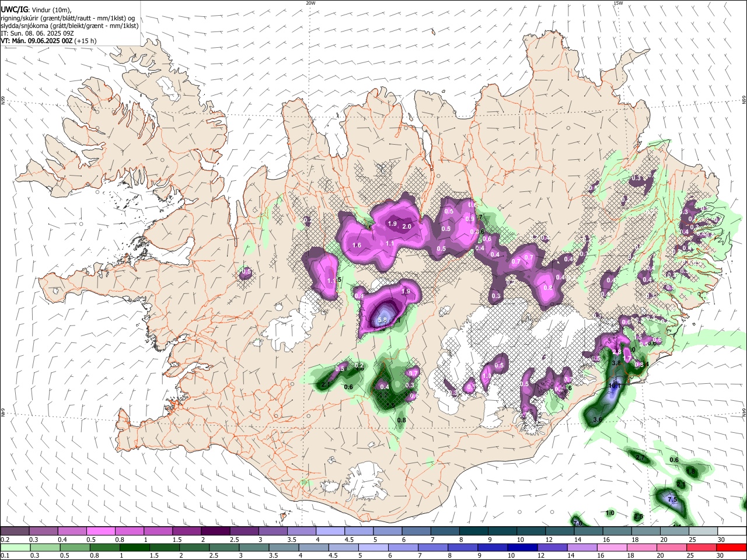The width and height of the screenshot is (747, 560).
Task: Click the valid time 'VT: Mán. 09.06.2025 00Z'
Action: coord(37,41)
